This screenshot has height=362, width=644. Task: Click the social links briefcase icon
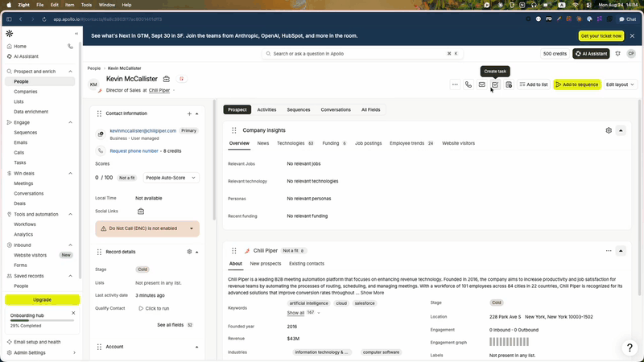141,212
